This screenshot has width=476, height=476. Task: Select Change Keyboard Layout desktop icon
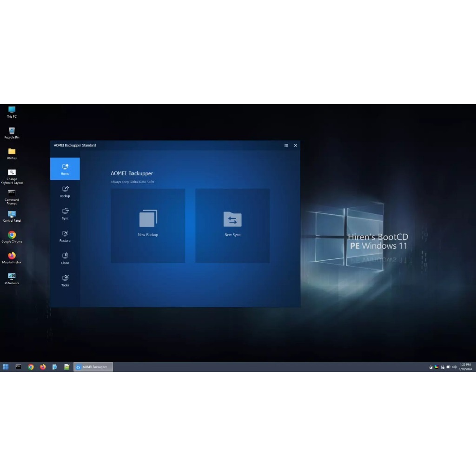pos(12,177)
